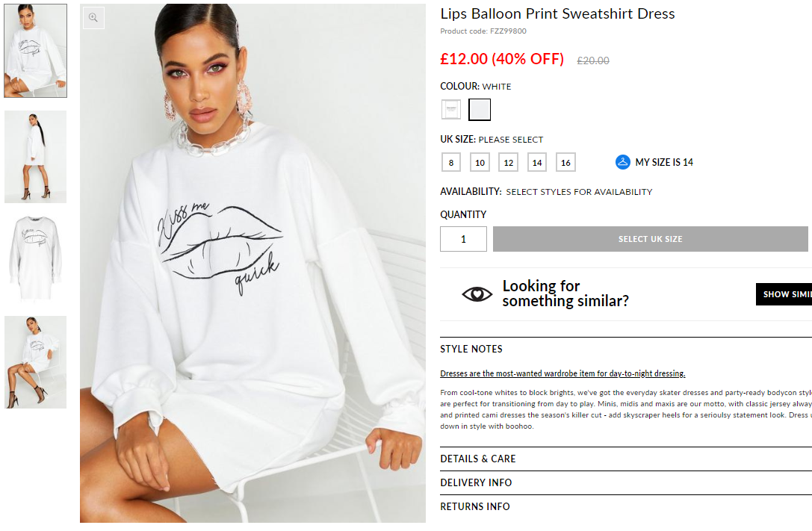Select UK size 10
Image resolution: width=812 pixels, height=531 pixels.
pos(480,163)
